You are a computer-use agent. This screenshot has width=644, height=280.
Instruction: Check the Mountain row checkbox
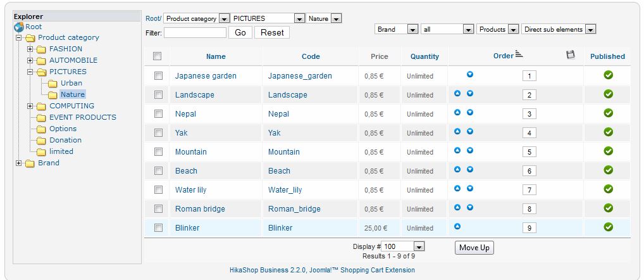tap(159, 151)
